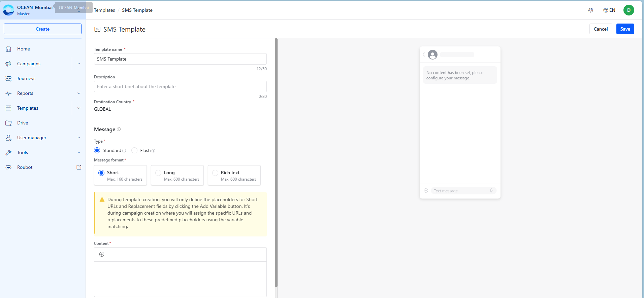Click the Reports pulse icon
644x298 pixels.
coord(9,93)
